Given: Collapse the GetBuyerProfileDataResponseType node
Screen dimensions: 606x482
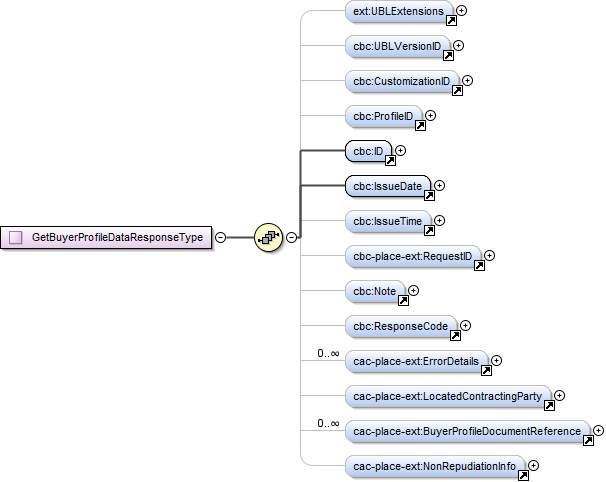Looking at the screenshot, I should [220, 237].
